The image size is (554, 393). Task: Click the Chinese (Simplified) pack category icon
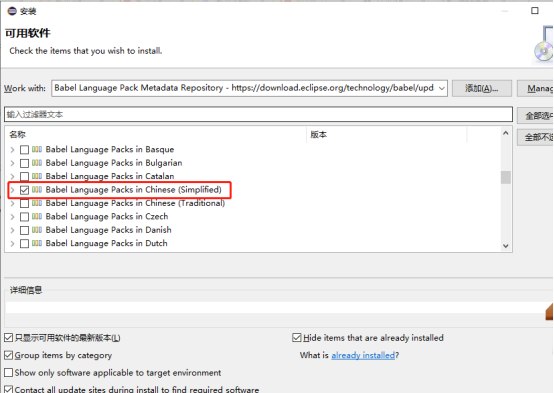[37, 189]
